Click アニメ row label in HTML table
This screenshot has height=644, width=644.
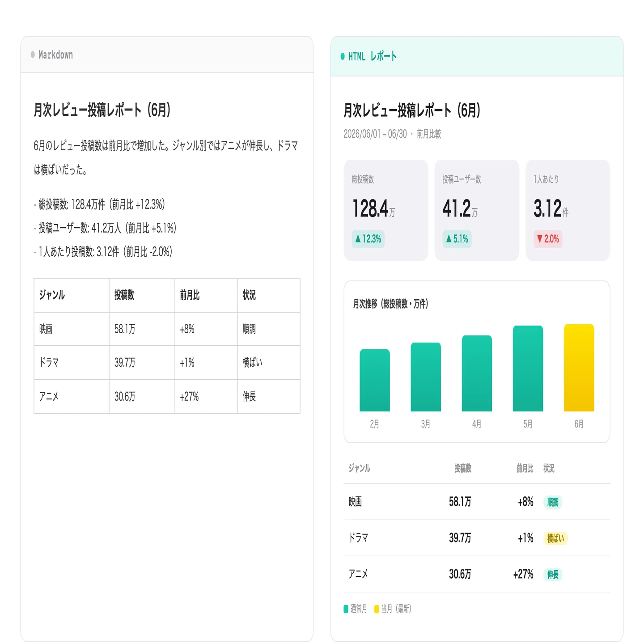click(358, 574)
